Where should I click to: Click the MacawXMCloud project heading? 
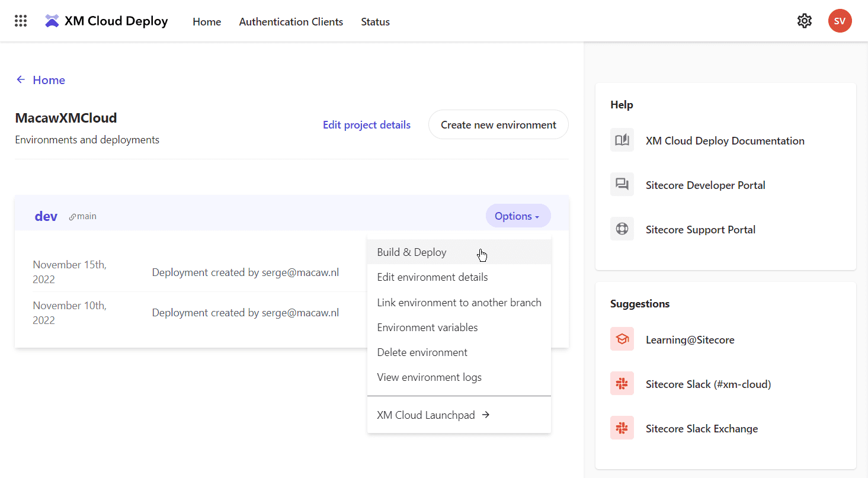(x=66, y=118)
